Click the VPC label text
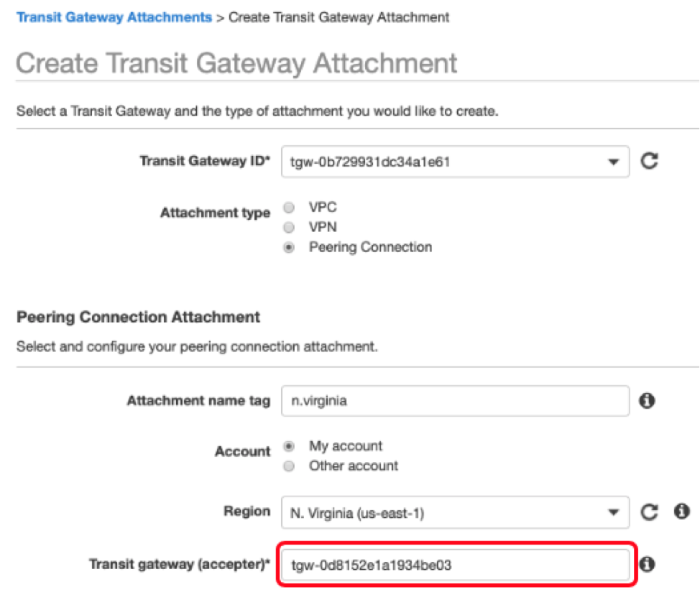Screen dimensions: 700x592 tap(323, 208)
